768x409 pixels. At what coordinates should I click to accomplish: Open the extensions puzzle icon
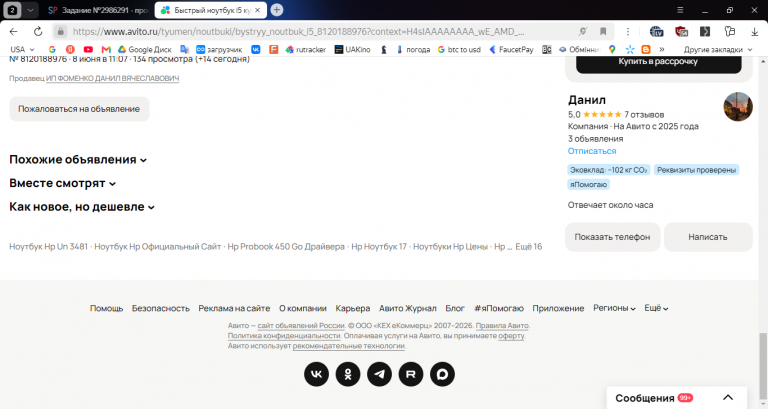(x=730, y=31)
